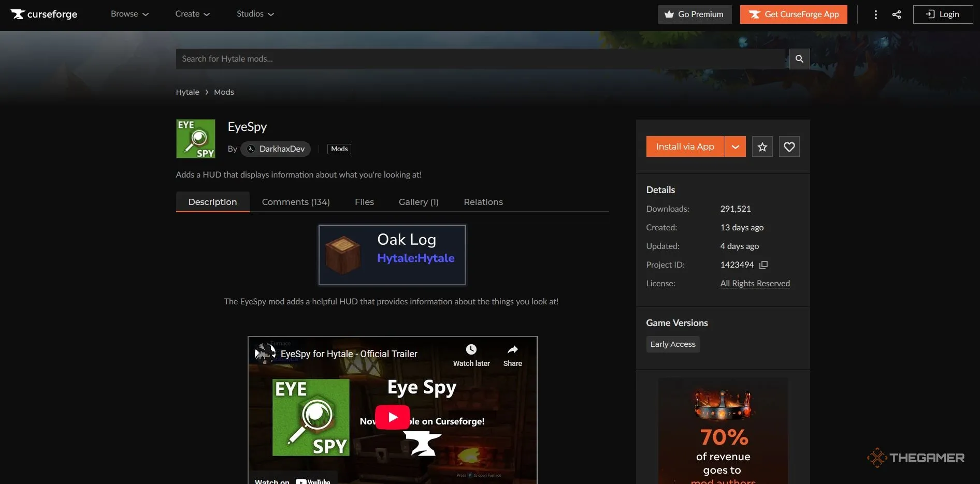Focus the Search for Hytale mods field

click(482, 59)
